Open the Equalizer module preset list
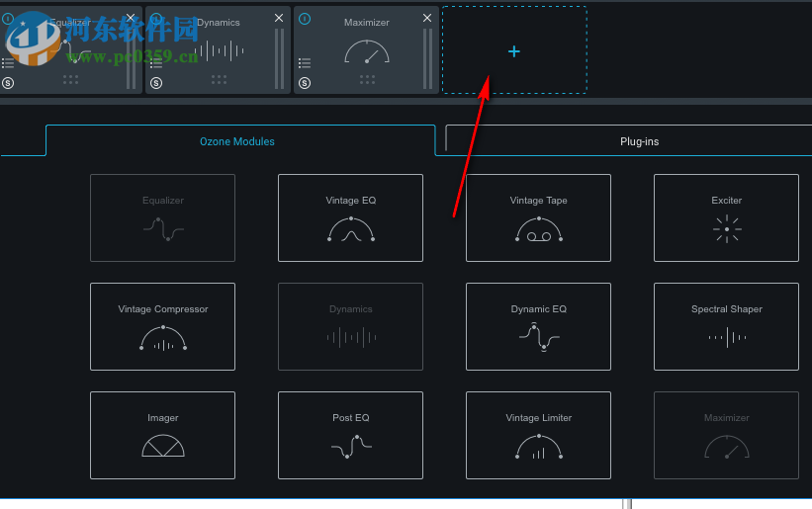Image resolution: width=812 pixels, height=509 pixels. click(x=8, y=63)
